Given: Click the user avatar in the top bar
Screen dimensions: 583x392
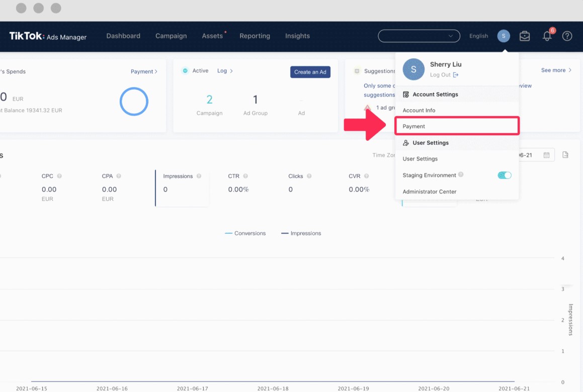Looking at the screenshot, I should (x=504, y=36).
